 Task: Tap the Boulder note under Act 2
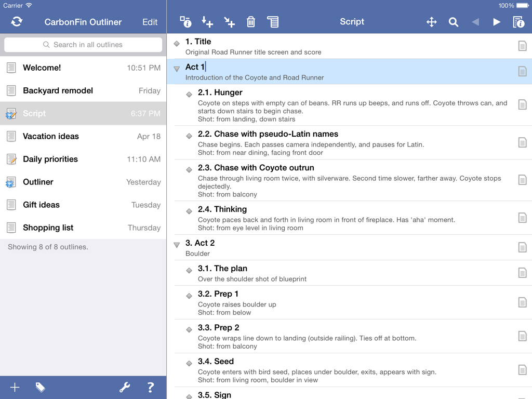tap(197, 254)
